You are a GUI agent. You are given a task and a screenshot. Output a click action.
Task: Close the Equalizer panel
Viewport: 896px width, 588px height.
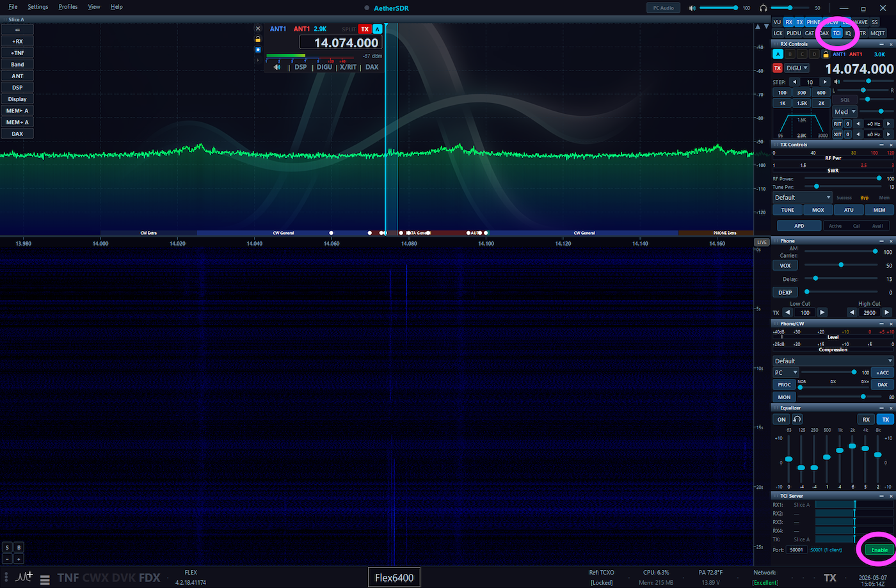point(891,408)
